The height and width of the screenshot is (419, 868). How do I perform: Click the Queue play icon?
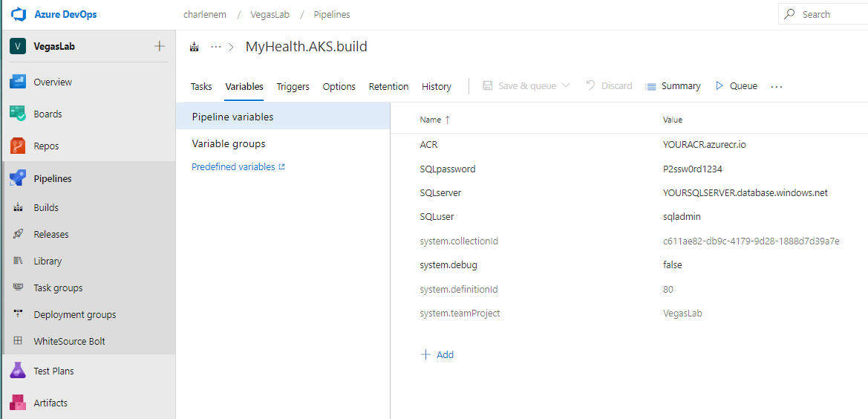[x=719, y=85]
